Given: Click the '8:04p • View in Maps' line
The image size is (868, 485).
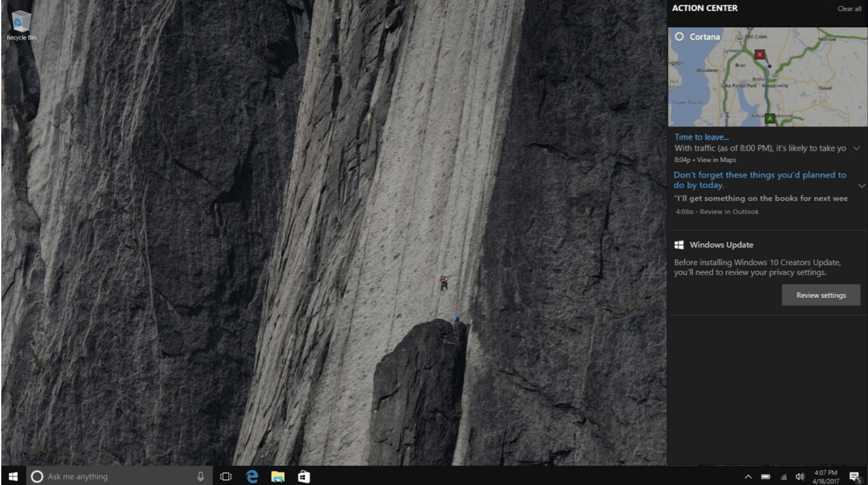Looking at the screenshot, I should (705, 160).
